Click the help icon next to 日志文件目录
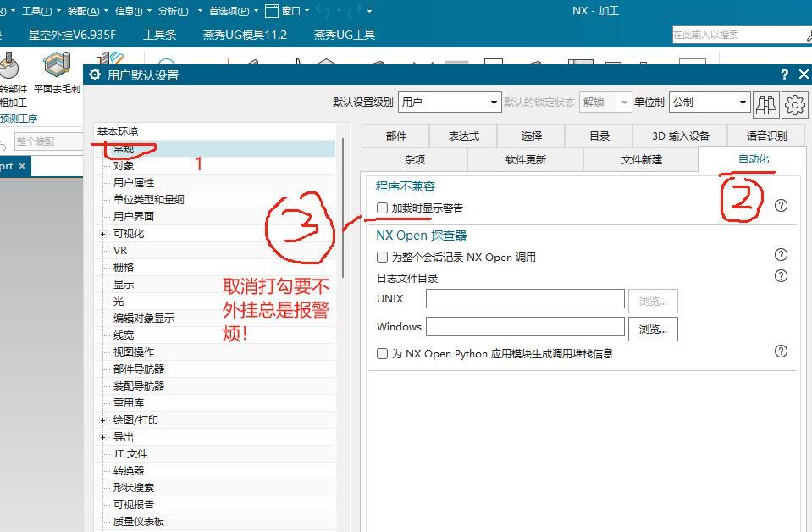The height and width of the screenshot is (532, 812). click(780, 275)
